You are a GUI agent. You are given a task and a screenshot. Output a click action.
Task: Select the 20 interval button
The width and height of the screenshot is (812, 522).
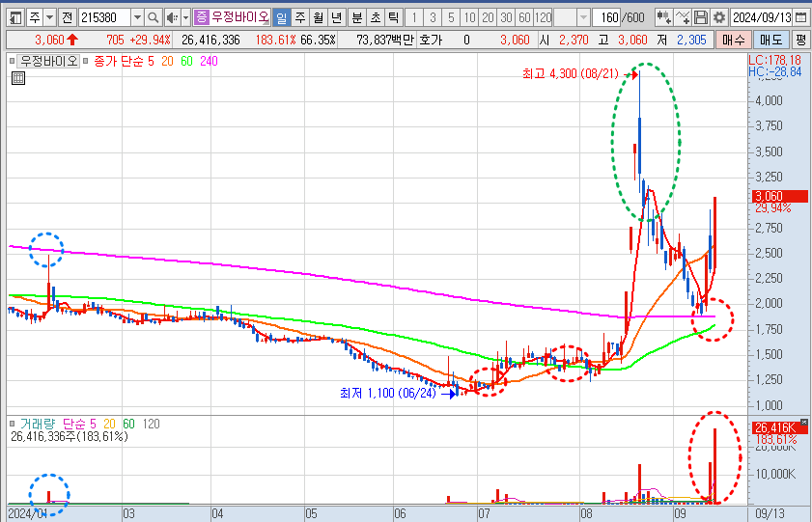tap(488, 18)
